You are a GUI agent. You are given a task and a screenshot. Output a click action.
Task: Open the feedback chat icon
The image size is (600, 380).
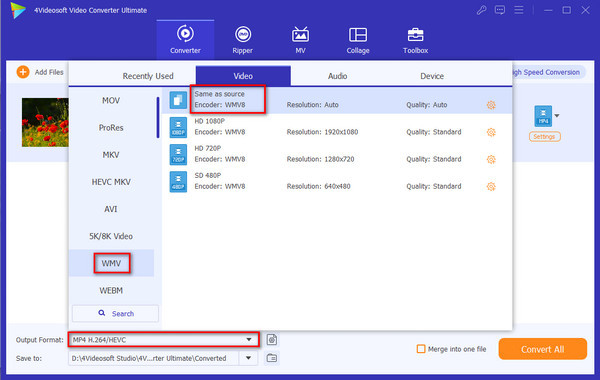coord(500,10)
